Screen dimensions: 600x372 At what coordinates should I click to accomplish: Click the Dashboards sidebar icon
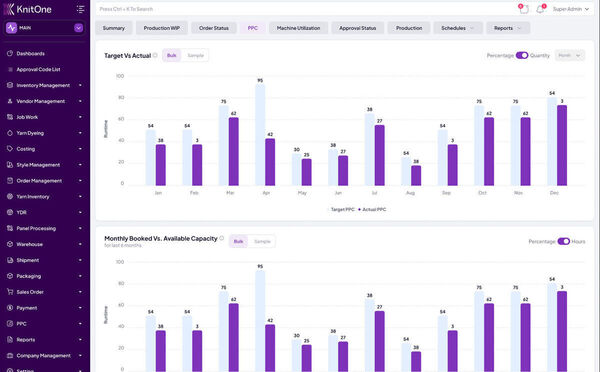pos(10,53)
